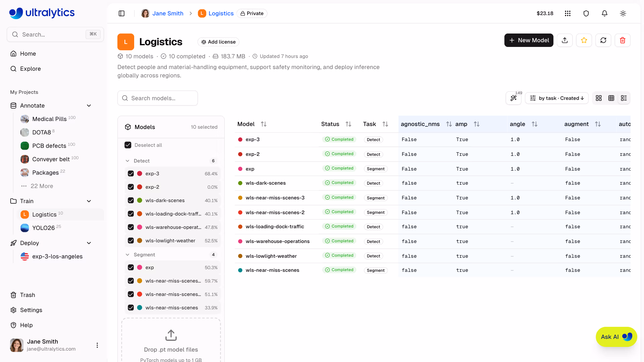Sort by the augment column arrows
644x362 pixels.
click(x=598, y=124)
